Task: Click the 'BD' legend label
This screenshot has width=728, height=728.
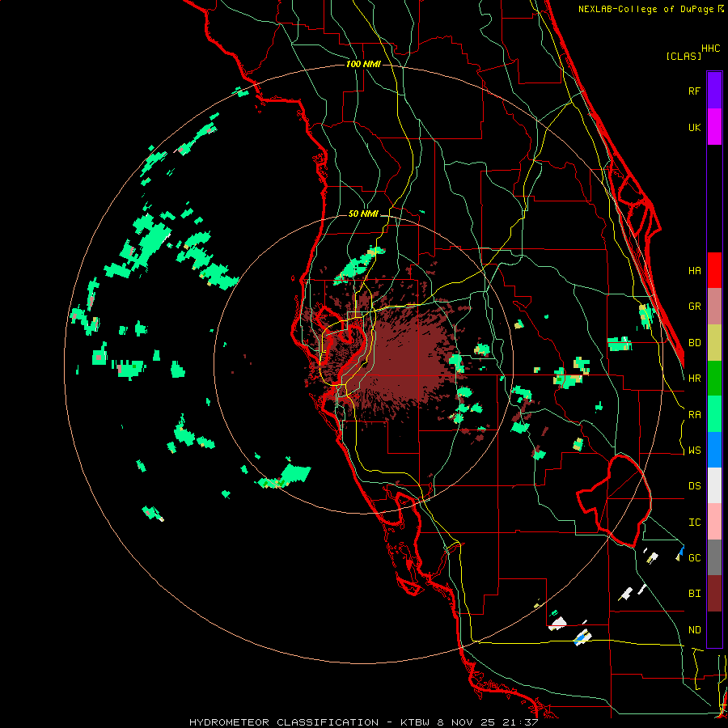Action: pyautogui.click(x=694, y=343)
